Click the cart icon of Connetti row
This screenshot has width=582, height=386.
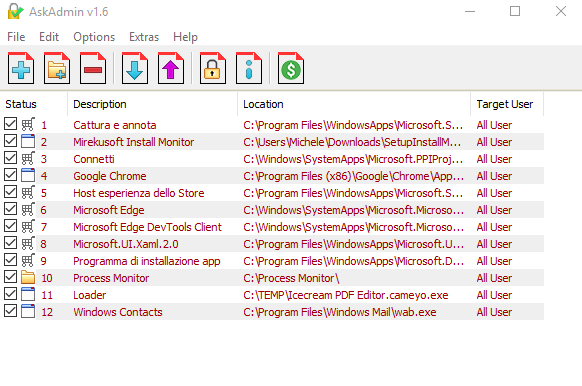(28, 158)
